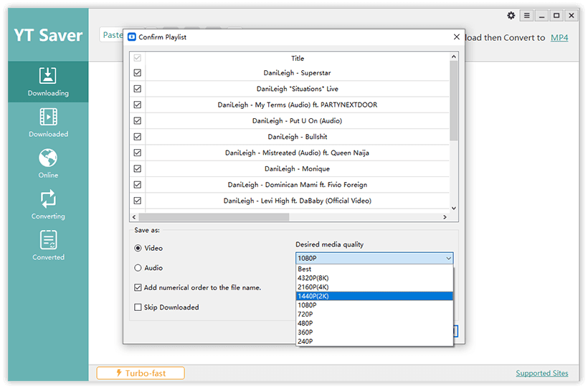The image size is (588, 389).
Task: Uncheck DaniLeigh - Dominican Mami checkbox
Action: [x=137, y=185]
